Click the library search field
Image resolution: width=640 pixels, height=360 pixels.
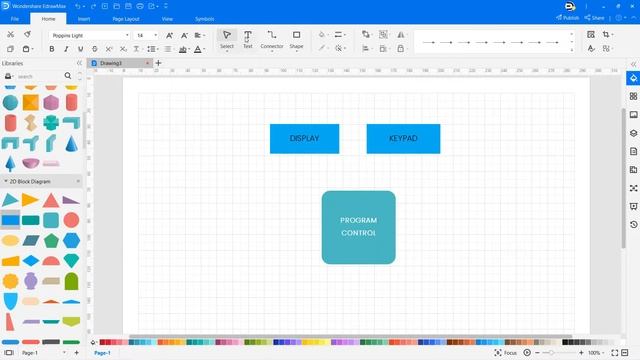coord(39,76)
